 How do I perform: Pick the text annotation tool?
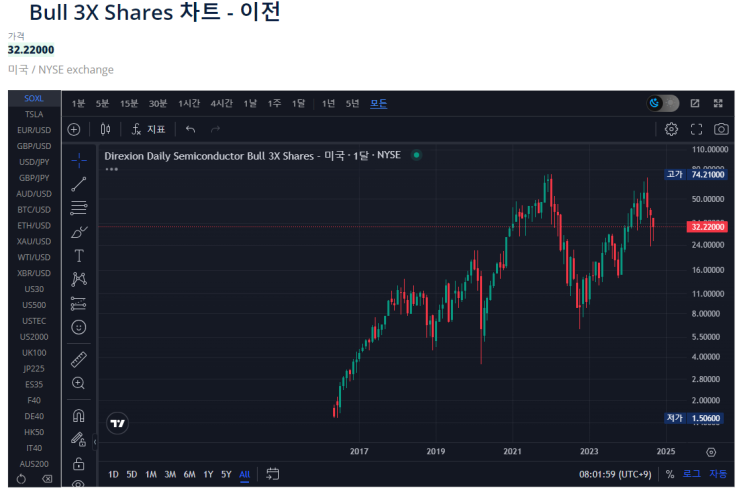pyautogui.click(x=79, y=255)
